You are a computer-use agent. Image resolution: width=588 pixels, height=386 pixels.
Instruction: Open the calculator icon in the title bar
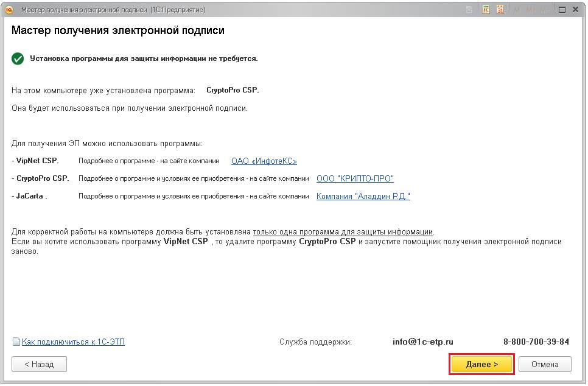point(486,10)
